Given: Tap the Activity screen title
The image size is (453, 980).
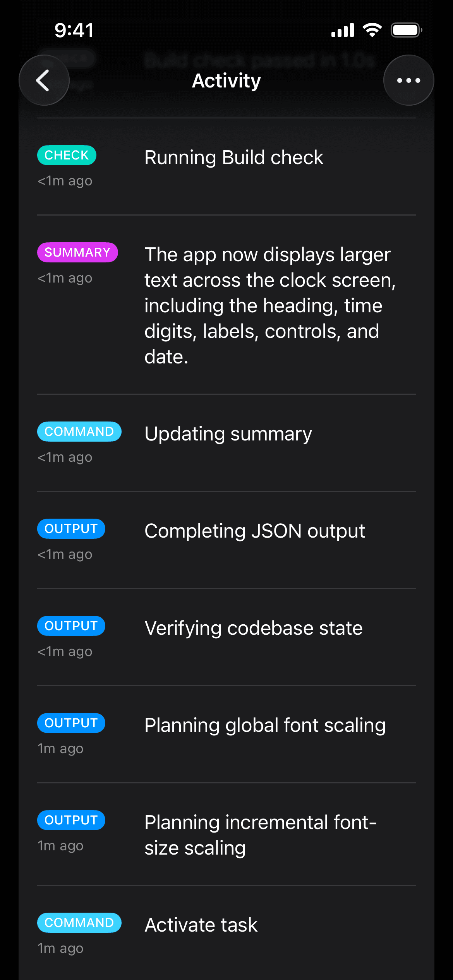Looking at the screenshot, I should pyautogui.click(x=226, y=81).
